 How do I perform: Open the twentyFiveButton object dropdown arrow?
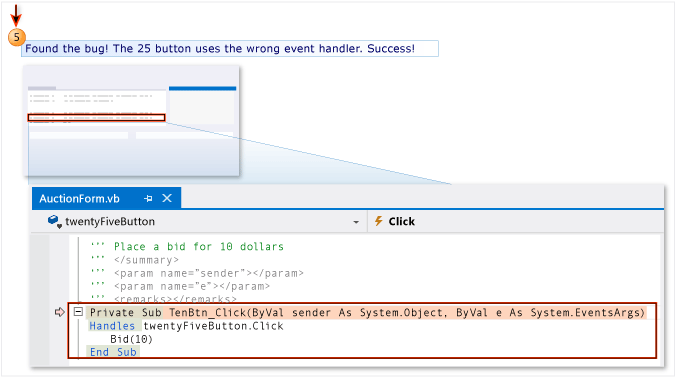[x=356, y=222]
